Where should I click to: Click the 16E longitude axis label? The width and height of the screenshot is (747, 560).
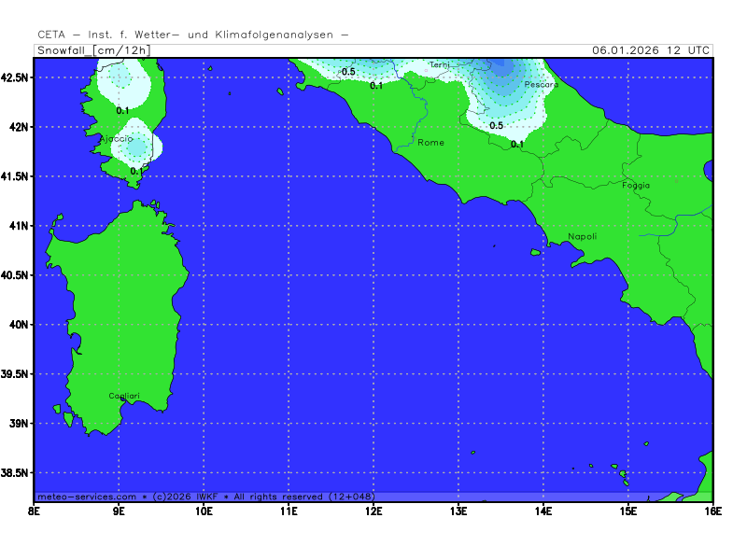coord(712,511)
